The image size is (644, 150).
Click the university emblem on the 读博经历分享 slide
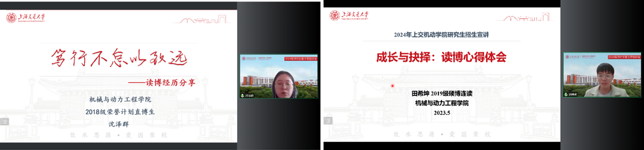point(11,18)
